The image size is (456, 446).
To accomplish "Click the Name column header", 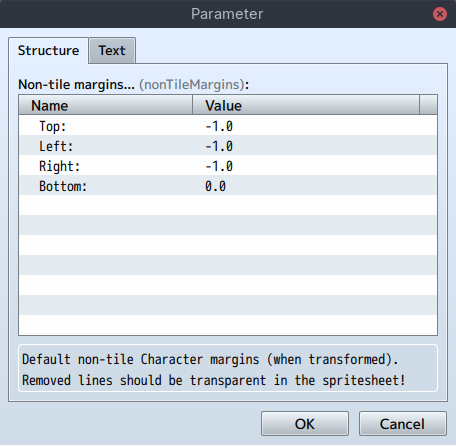I will (x=106, y=105).
